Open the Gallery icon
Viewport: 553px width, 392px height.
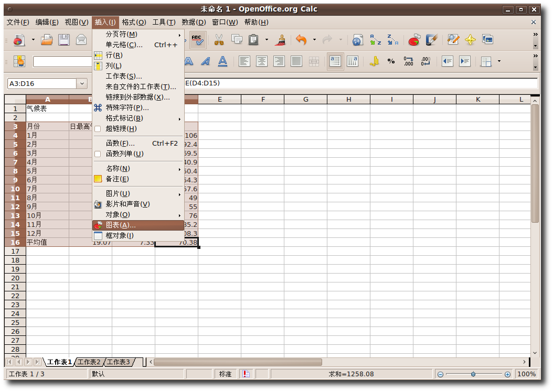coord(488,40)
